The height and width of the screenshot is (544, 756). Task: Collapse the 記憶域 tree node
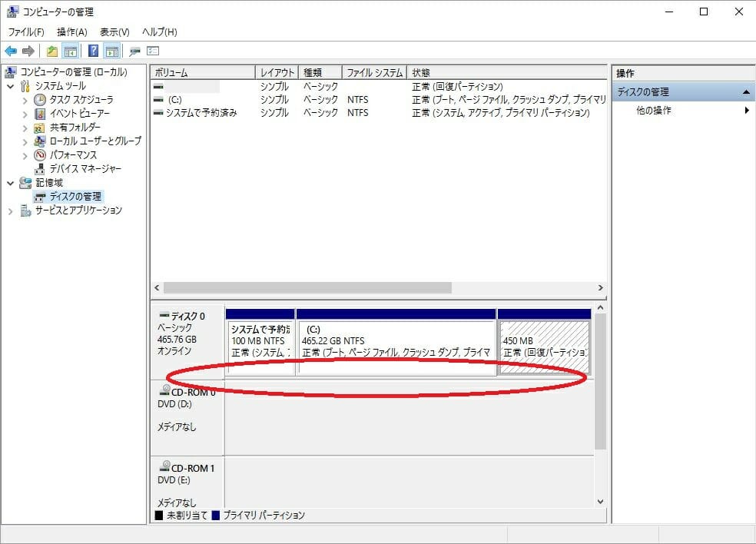click(11, 183)
